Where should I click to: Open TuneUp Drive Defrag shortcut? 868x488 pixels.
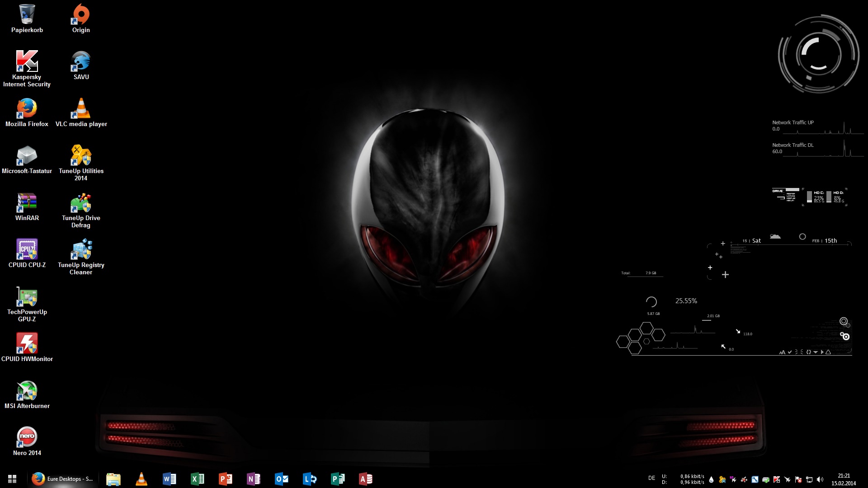point(81,210)
